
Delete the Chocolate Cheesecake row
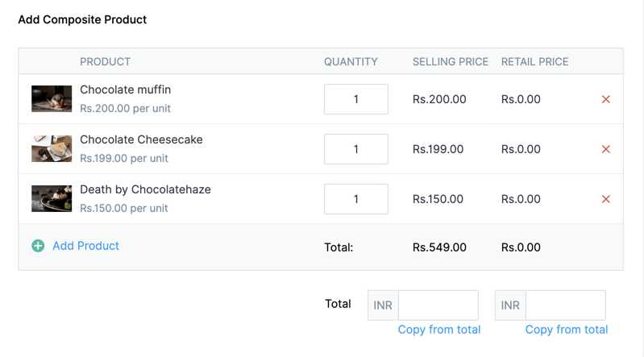click(x=606, y=149)
